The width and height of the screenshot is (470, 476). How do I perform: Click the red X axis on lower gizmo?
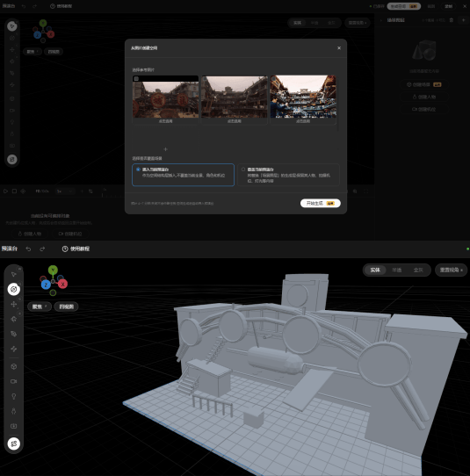click(x=63, y=285)
